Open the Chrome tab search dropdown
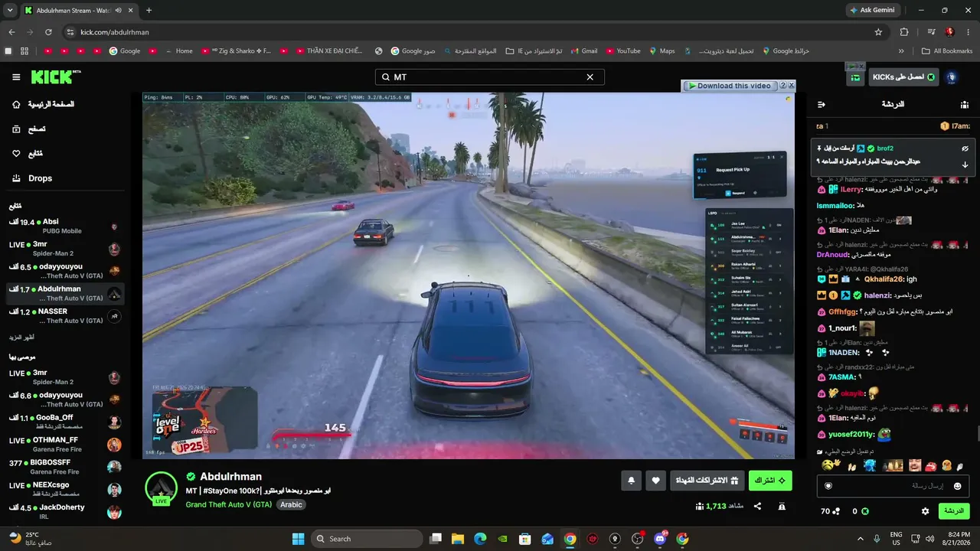 pos(10,10)
